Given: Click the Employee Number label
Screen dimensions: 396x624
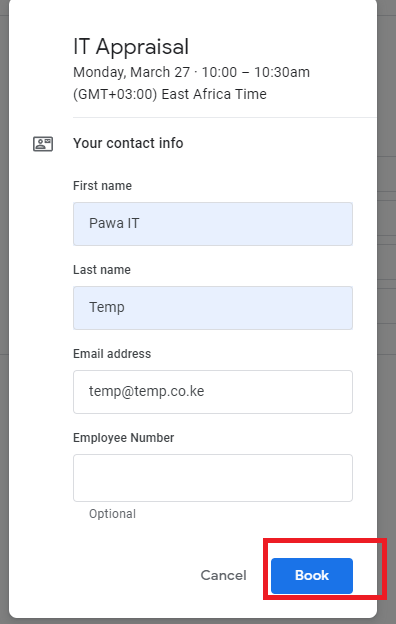Looking at the screenshot, I should (123, 438).
